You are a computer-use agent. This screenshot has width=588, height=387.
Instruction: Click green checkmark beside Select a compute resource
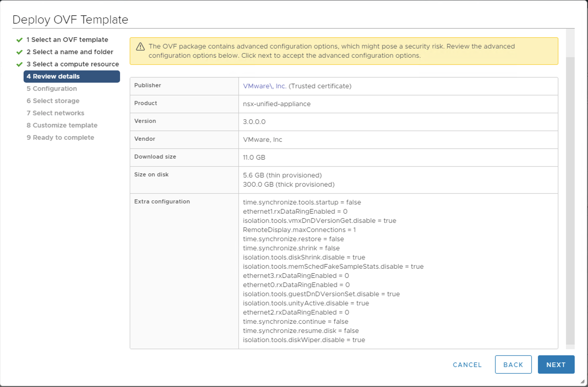(19, 64)
